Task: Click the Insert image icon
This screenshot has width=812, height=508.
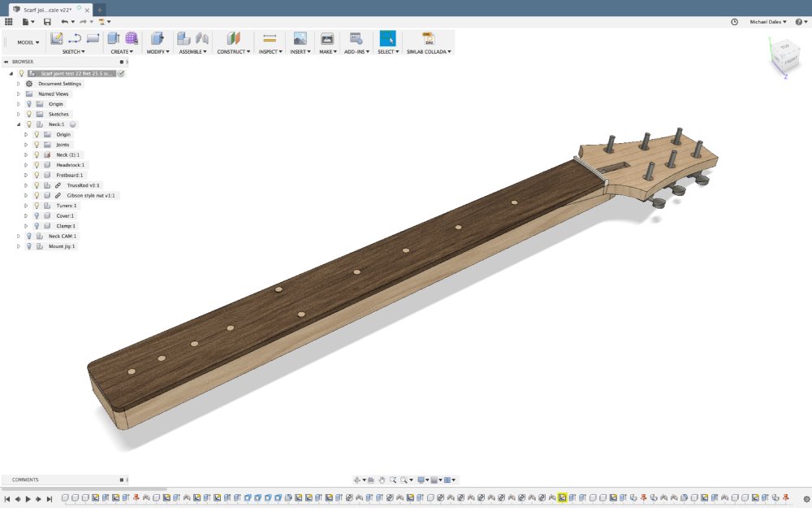Action: click(300, 38)
